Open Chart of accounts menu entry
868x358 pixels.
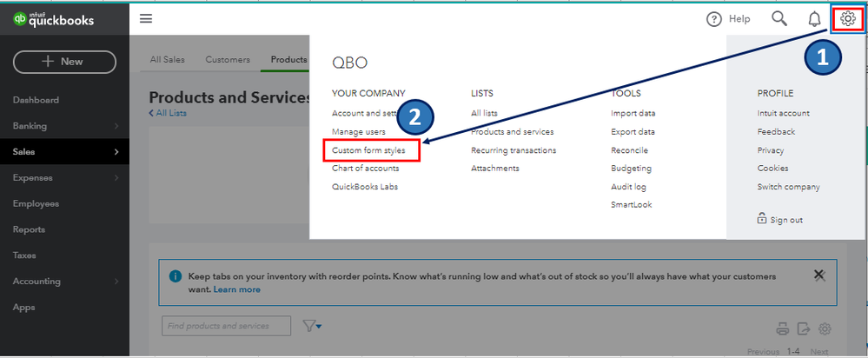(365, 169)
